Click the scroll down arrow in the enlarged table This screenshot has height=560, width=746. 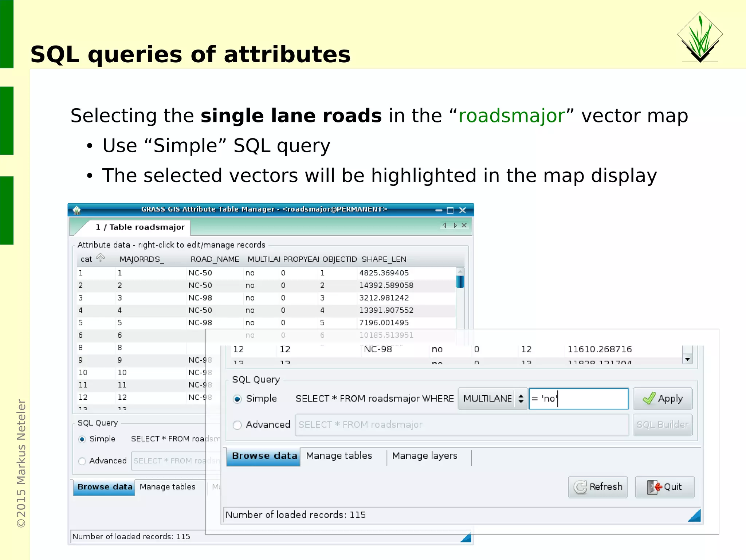pos(687,359)
